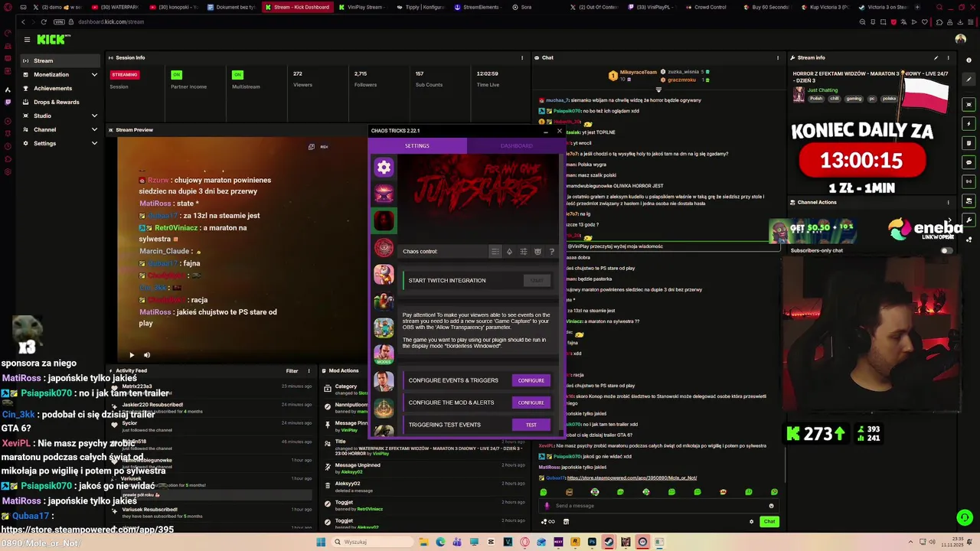
Task: Play the stream preview
Action: [132, 355]
